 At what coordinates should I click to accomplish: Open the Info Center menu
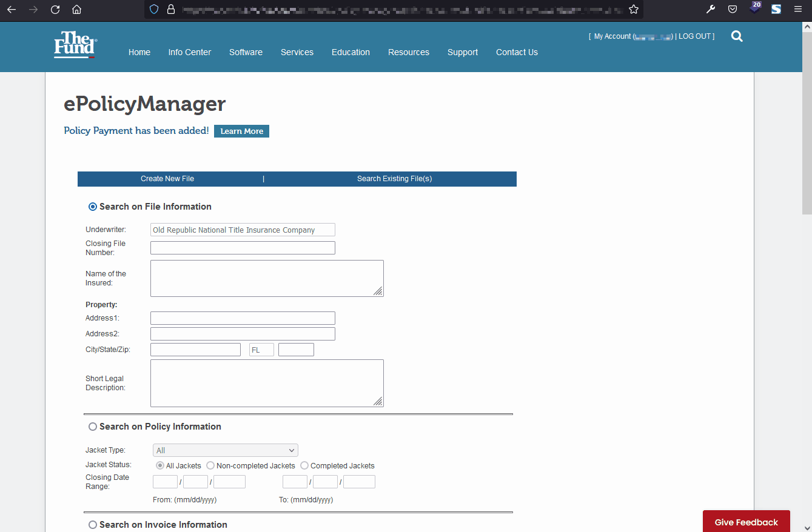[190, 52]
